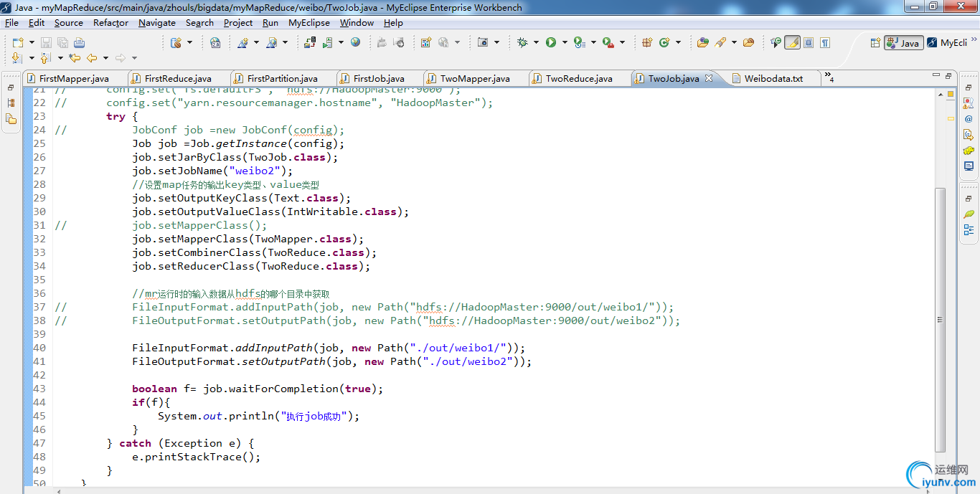Click the camera capture icon
Screen dimensions: 980x494
click(483, 42)
